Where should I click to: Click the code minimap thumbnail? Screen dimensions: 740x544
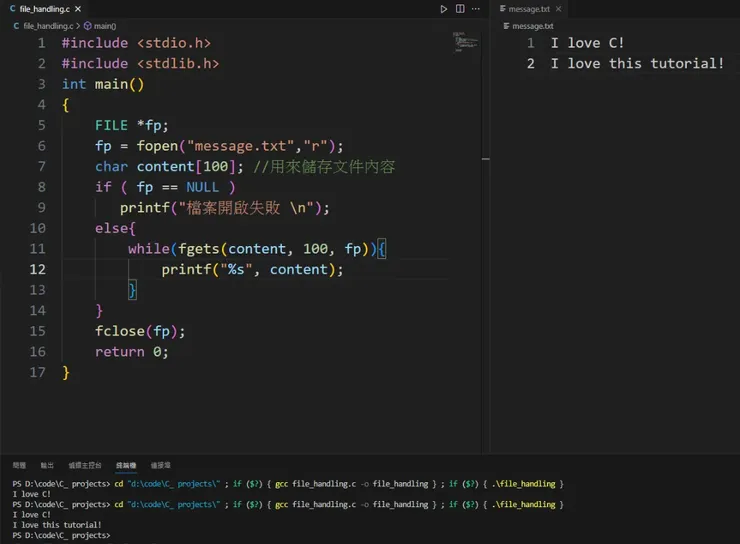click(465, 42)
